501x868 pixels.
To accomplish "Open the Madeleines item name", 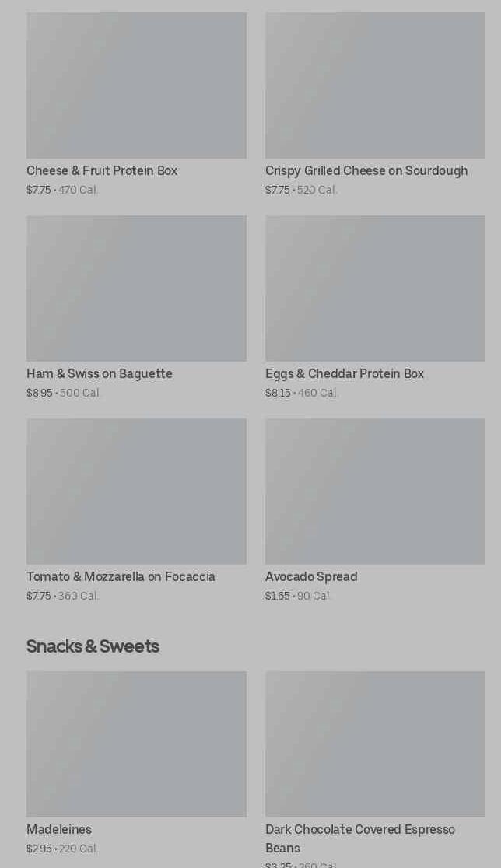I will click(59, 830).
